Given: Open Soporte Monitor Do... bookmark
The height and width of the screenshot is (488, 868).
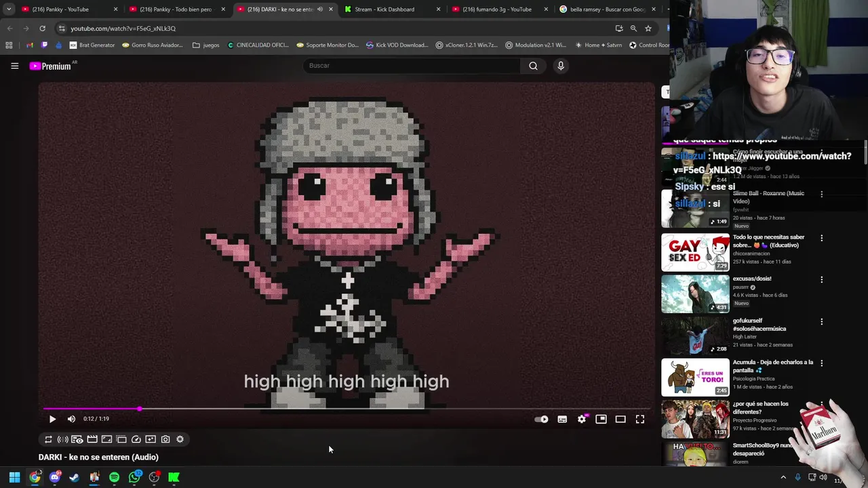Looking at the screenshot, I should click(328, 45).
